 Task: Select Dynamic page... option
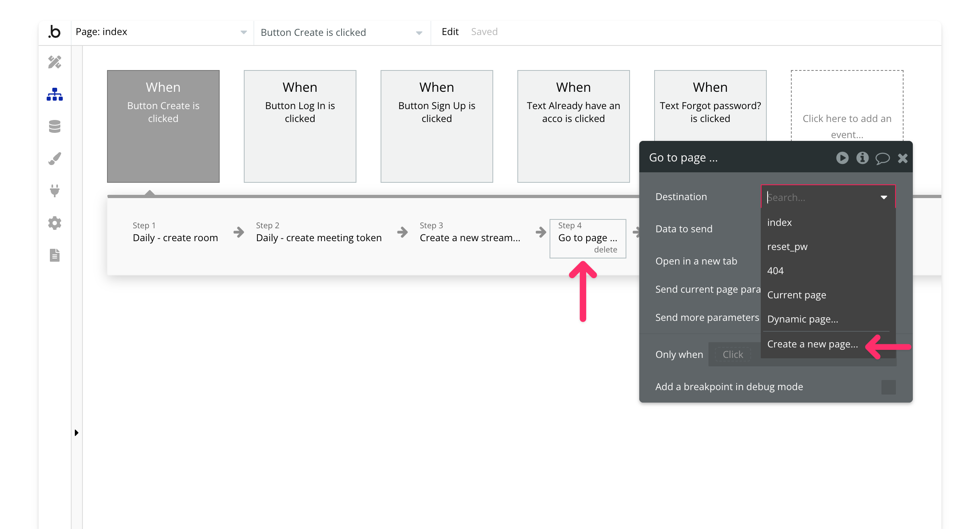[x=803, y=319]
